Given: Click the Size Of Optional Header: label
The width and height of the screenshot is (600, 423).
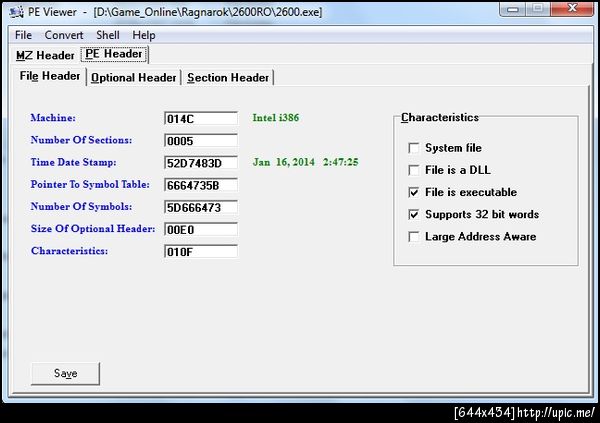Looking at the screenshot, I should point(93,229).
